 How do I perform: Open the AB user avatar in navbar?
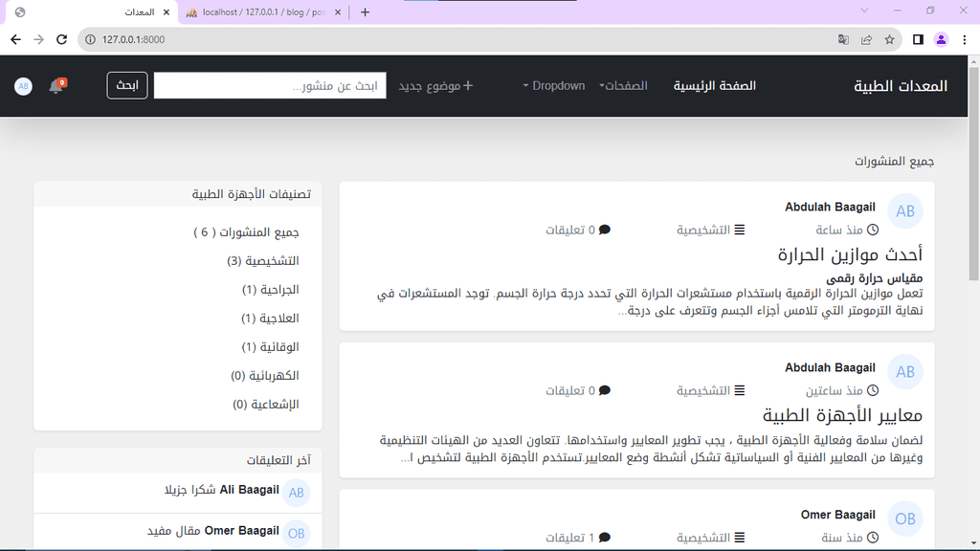tap(23, 86)
